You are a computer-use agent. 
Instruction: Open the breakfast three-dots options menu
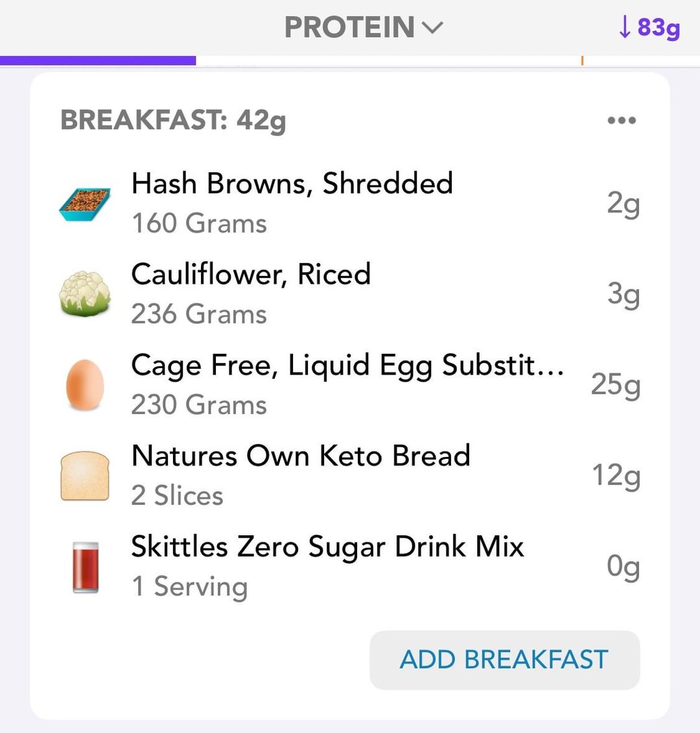622,120
